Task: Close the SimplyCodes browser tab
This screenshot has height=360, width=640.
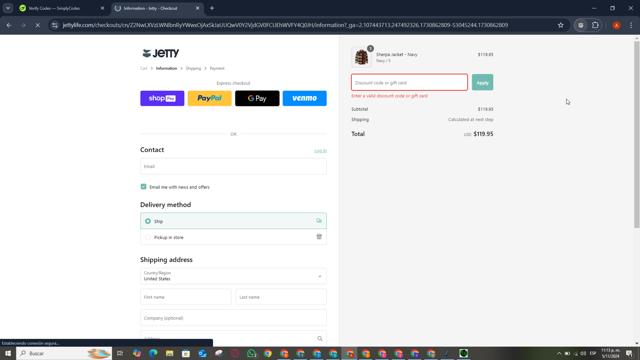Action: (x=102, y=8)
